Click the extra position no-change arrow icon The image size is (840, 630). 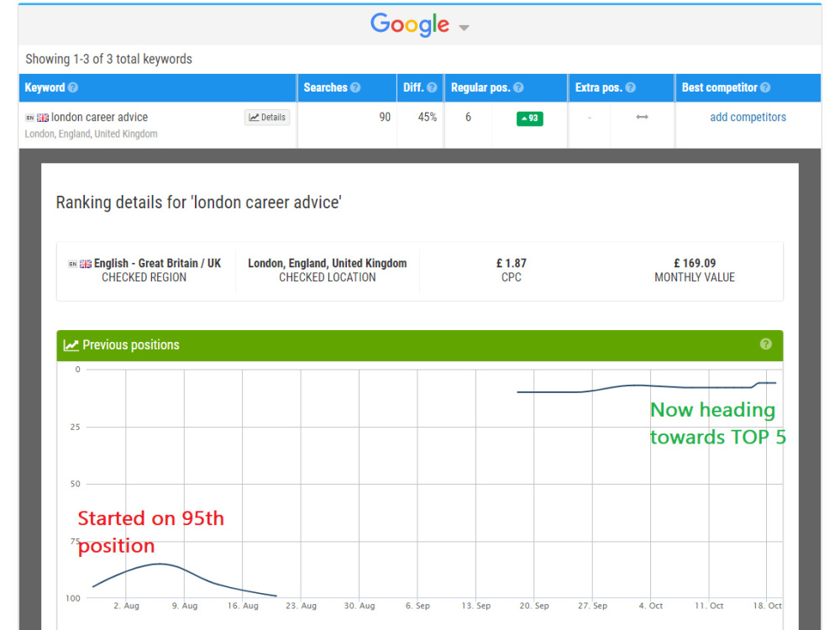point(643,117)
